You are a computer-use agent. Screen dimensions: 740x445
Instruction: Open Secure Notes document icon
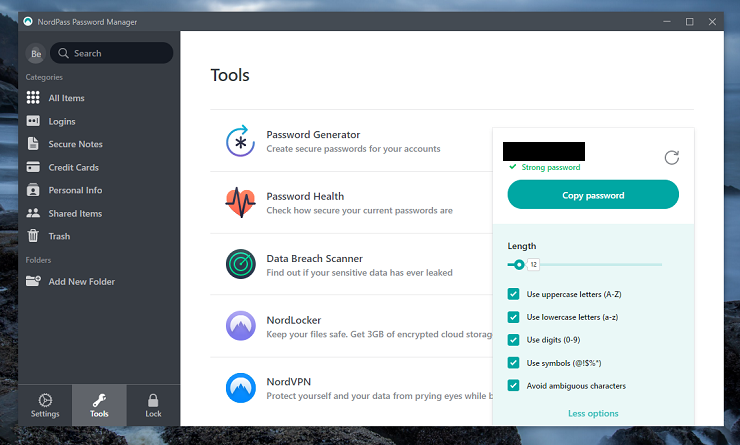(33, 143)
